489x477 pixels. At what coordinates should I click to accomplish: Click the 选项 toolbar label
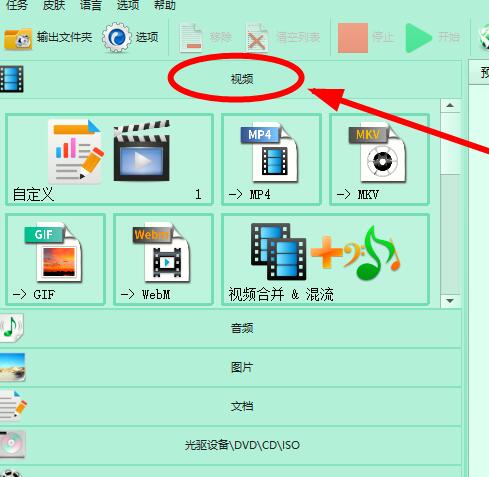pos(147,37)
